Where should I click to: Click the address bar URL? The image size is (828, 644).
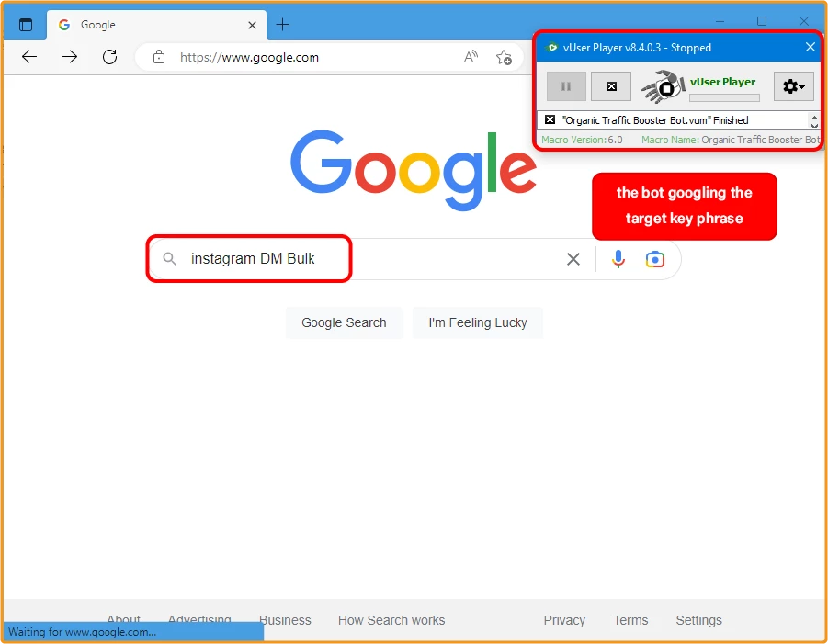[249, 57]
